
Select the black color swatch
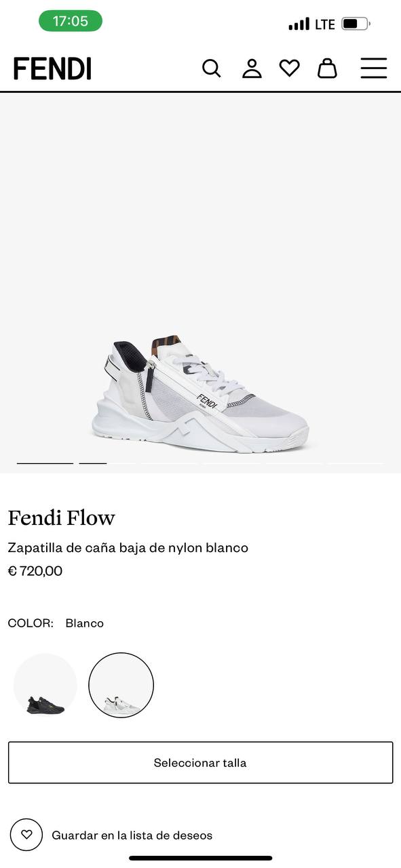click(x=45, y=686)
